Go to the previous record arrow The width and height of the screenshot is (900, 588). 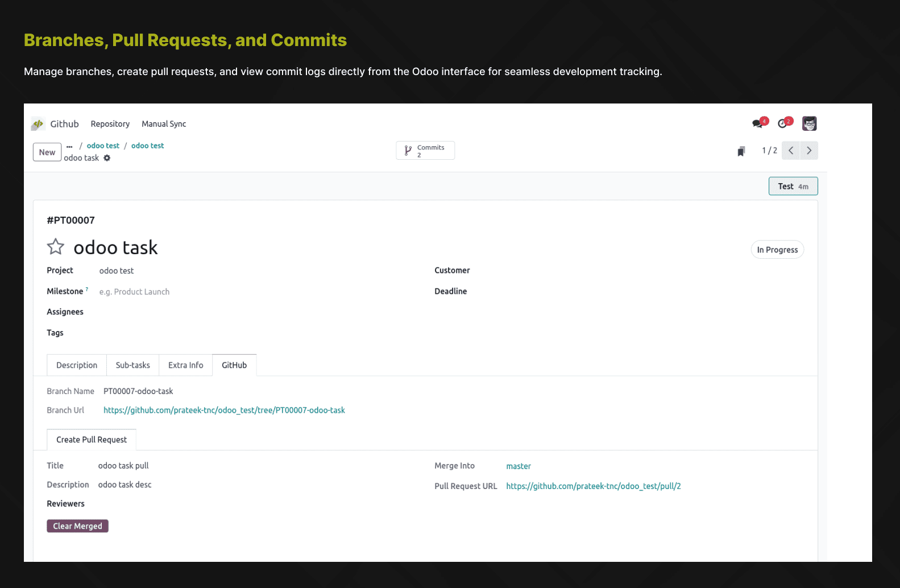coord(791,151)
